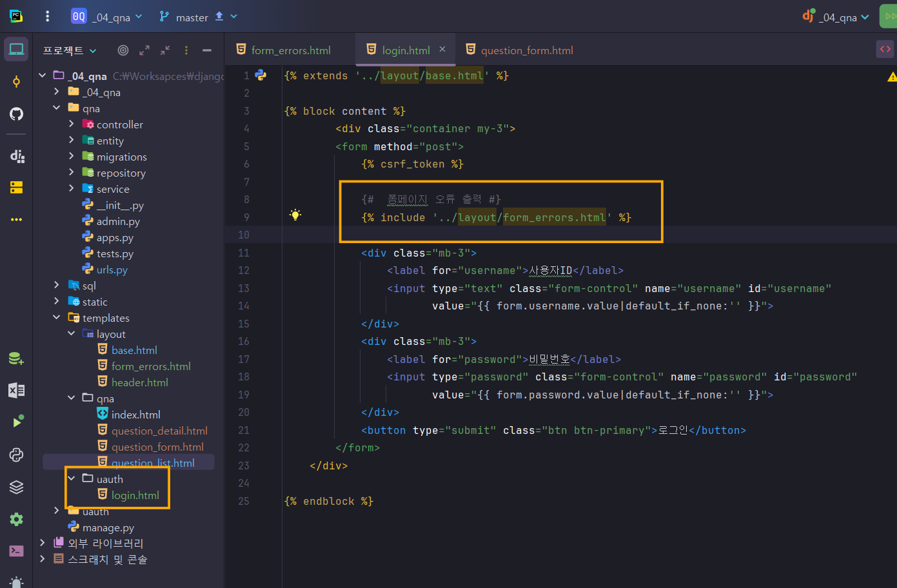Screen dimensions: 897x588
Task: Hide the project panel with minimize icon
Action: 207,50
